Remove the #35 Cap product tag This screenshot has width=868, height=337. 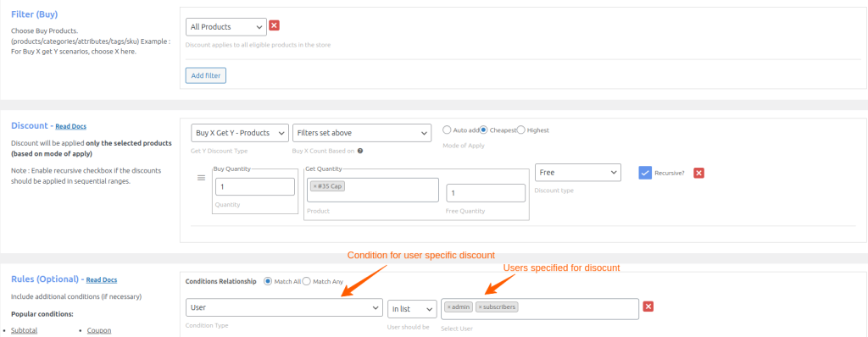(315, 186)
